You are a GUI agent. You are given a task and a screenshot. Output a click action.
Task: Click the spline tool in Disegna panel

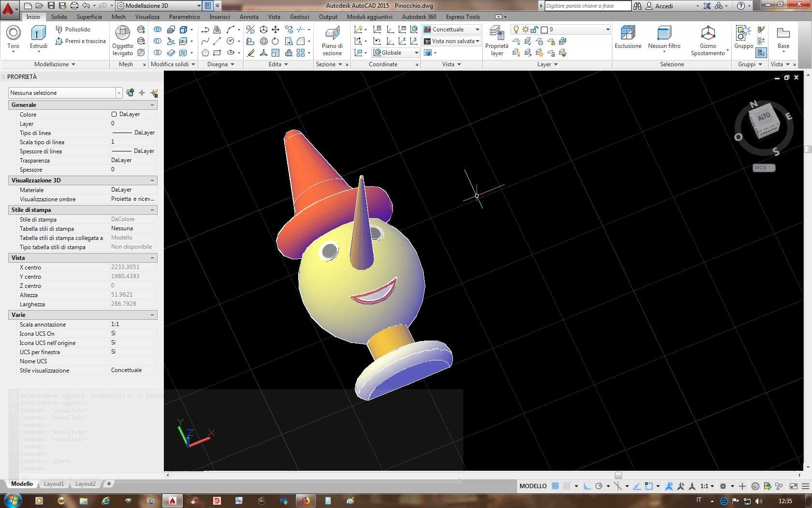(205, 41)
